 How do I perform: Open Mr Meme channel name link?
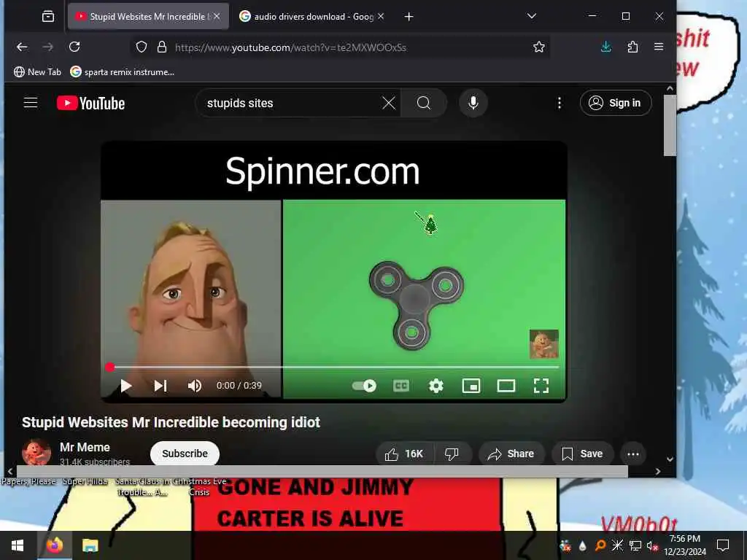coord(85,447)
